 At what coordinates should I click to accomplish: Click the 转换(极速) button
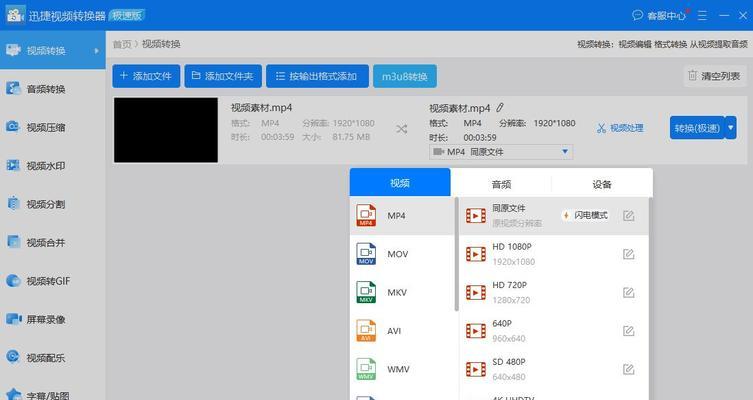pyautogui.click(x=697, y=128)
